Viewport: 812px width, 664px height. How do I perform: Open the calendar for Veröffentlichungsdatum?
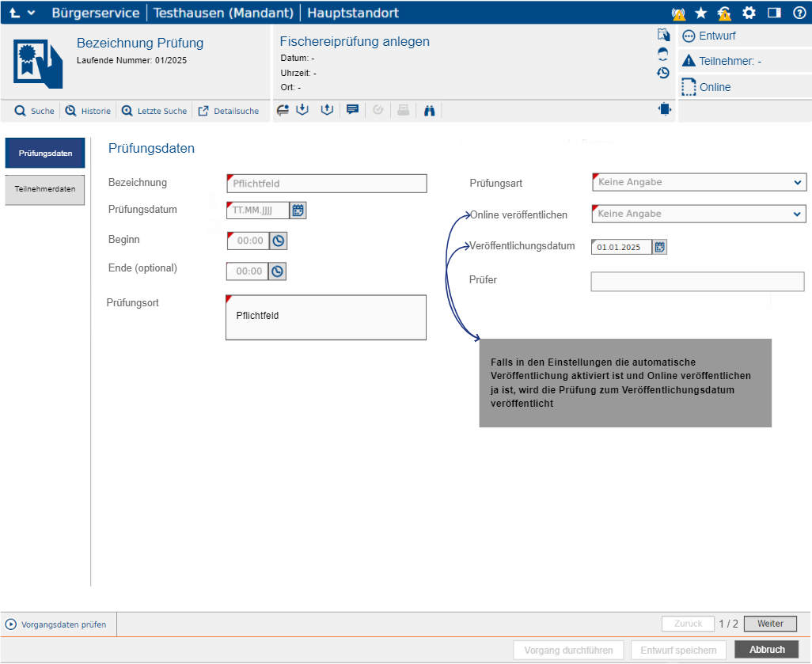[660, 247]
